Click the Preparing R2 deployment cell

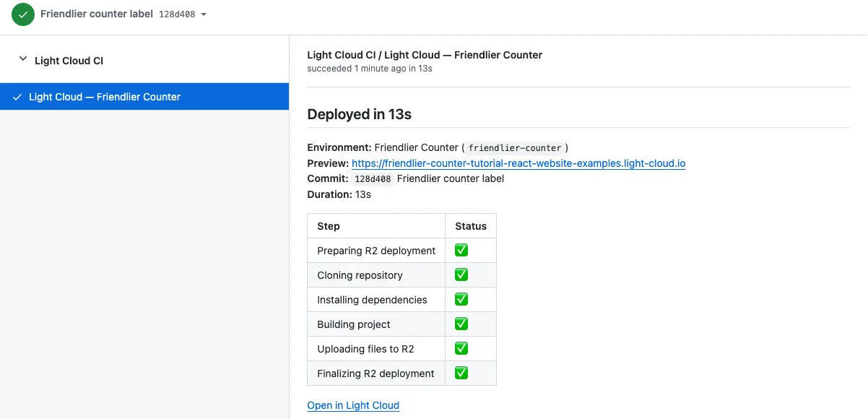pos(376,251)
